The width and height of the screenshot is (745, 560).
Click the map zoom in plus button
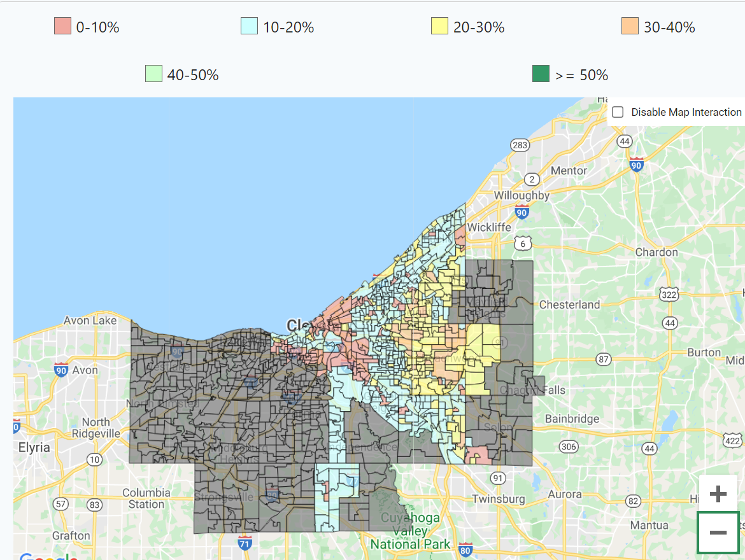pyautogui.click(x=718, y=494)
